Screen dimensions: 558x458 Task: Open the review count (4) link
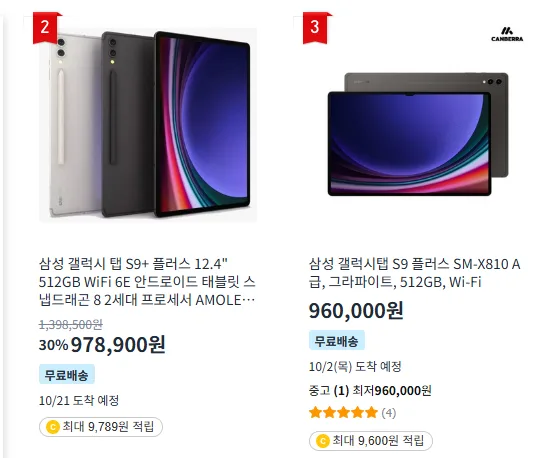389,413
